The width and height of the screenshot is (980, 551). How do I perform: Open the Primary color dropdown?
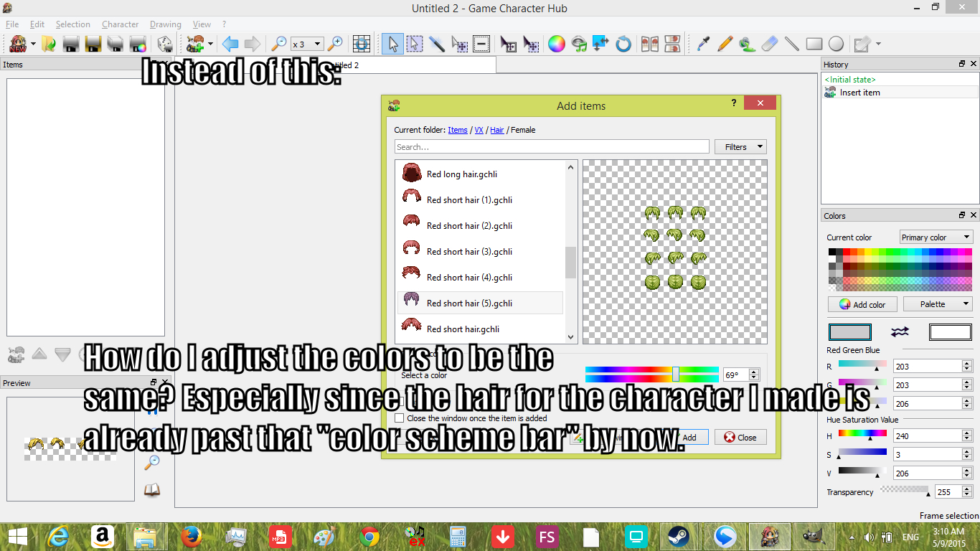pos(936,237)
